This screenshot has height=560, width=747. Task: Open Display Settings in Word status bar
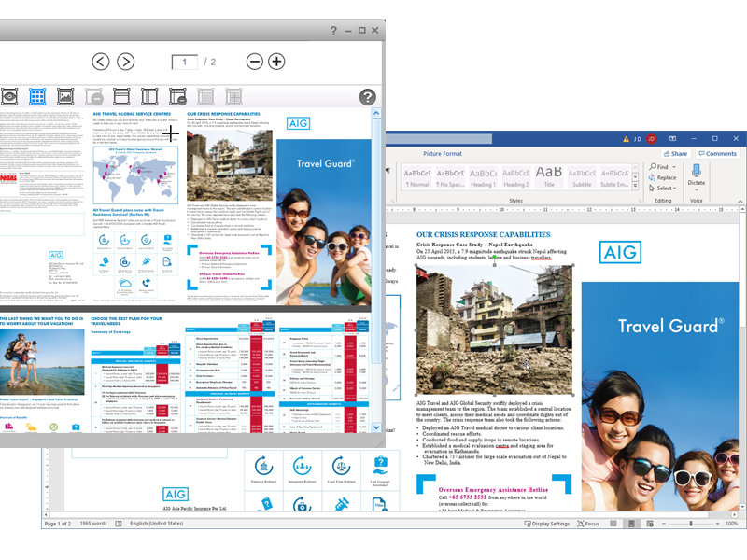546,524
